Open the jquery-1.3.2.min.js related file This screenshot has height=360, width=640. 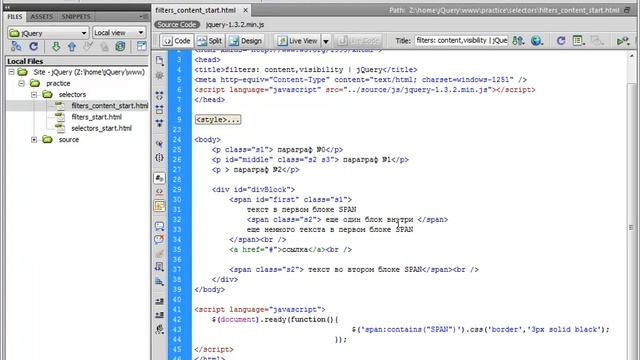[235, 24]
